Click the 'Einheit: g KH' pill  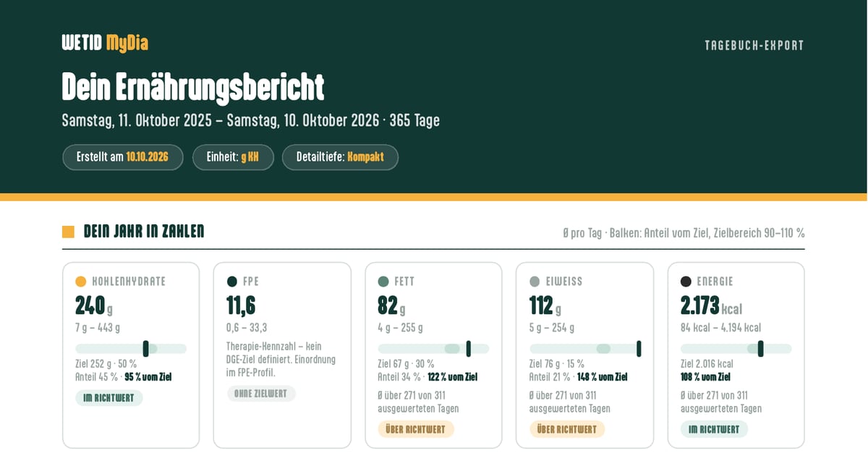(233, 157)
